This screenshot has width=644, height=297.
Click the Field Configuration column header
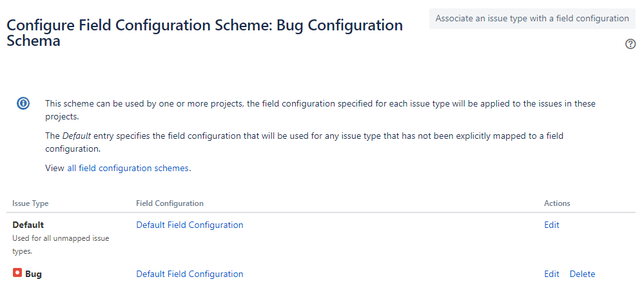coord(170,203)
